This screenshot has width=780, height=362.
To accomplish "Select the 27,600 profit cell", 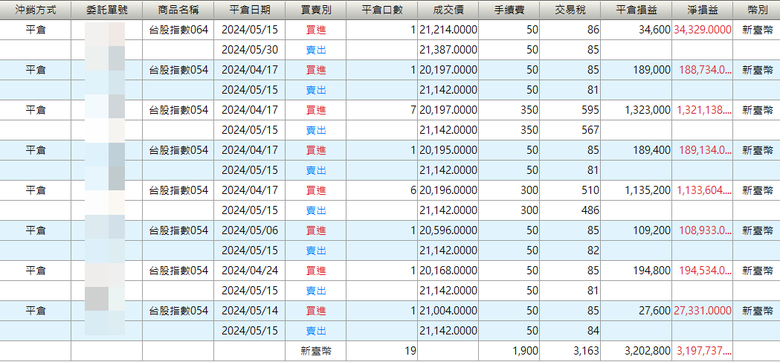I will [x=636, y=311].
